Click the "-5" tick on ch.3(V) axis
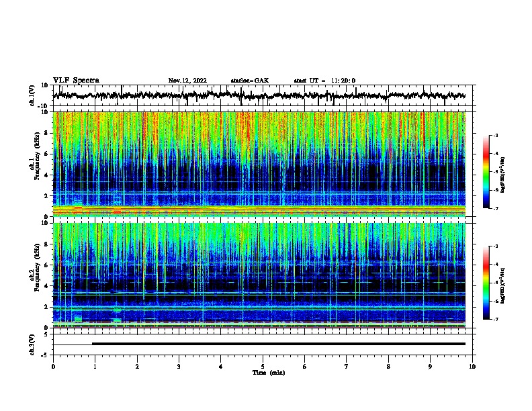532x411 pixels. pyautogui.click(x=45, y=355)
